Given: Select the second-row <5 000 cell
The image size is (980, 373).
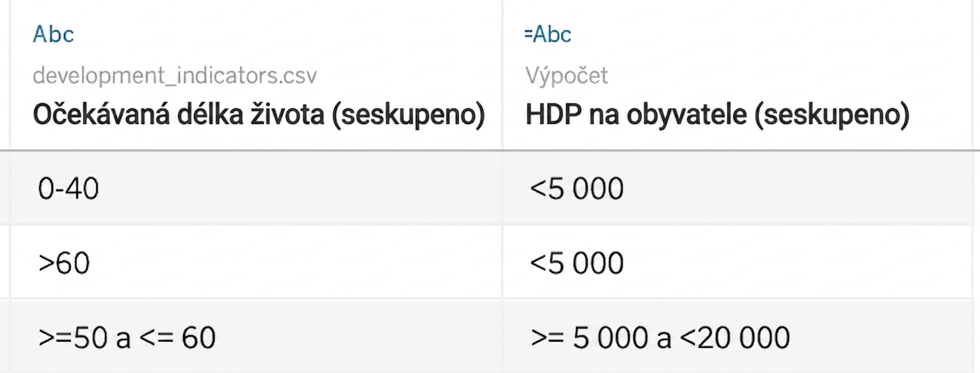Looking at the screenshot, I should point(577,263).
